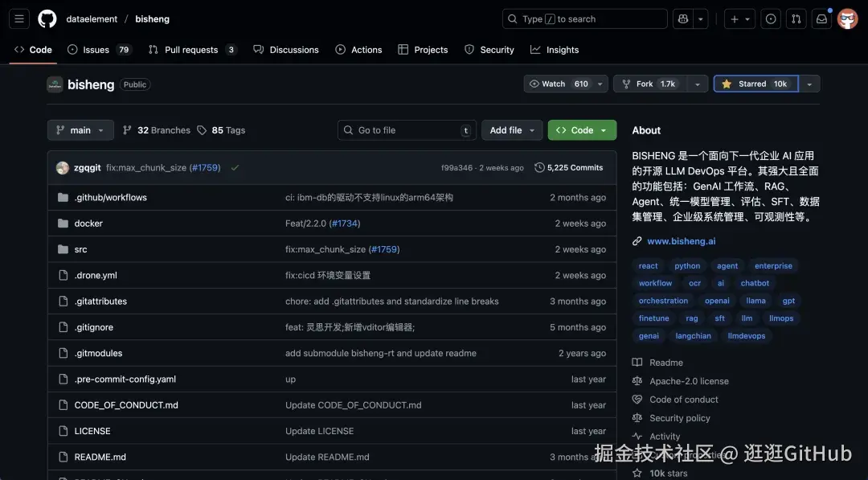Switch to the Actions tab
Image resolution: width=868 pixels, height=480 pixels.
[358, 50]
